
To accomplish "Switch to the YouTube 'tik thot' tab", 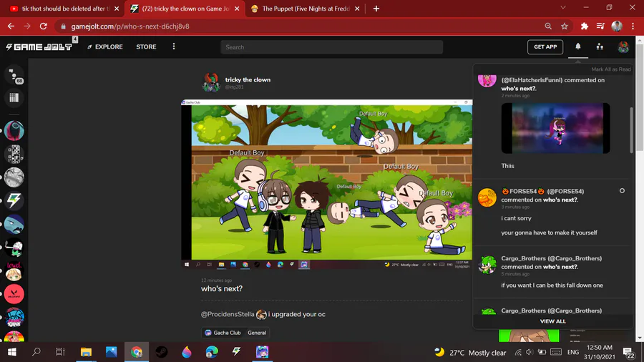I will (x=60, y=9).
